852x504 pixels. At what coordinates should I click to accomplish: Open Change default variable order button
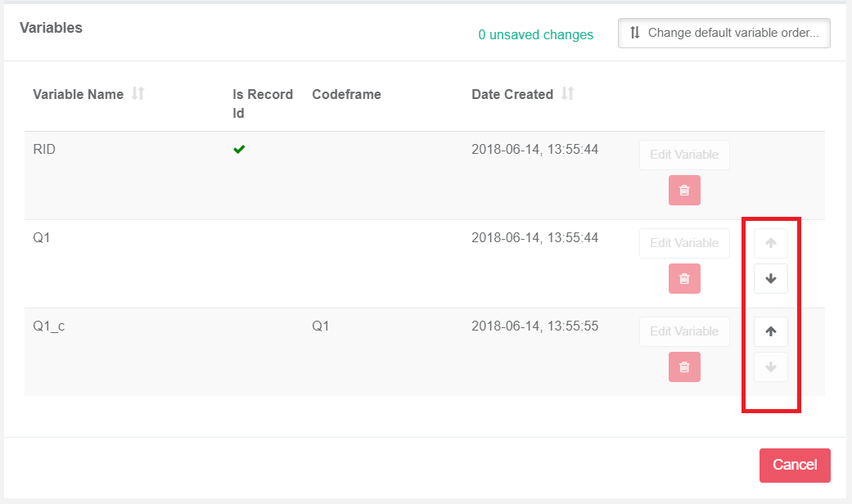tap(724, 33)
